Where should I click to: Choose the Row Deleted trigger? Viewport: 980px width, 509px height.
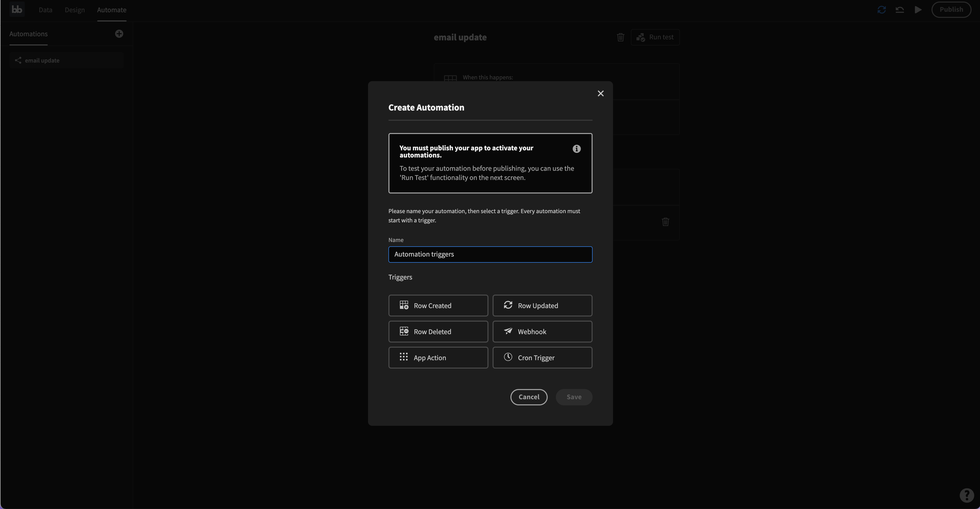438,332
